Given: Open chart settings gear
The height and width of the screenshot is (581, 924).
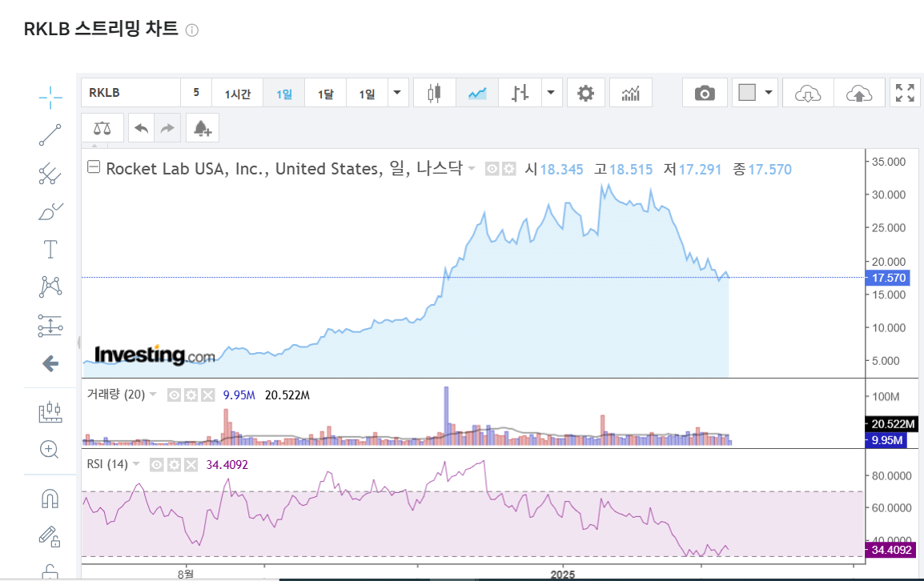Looking at the screenshot, I should (586, 93).
